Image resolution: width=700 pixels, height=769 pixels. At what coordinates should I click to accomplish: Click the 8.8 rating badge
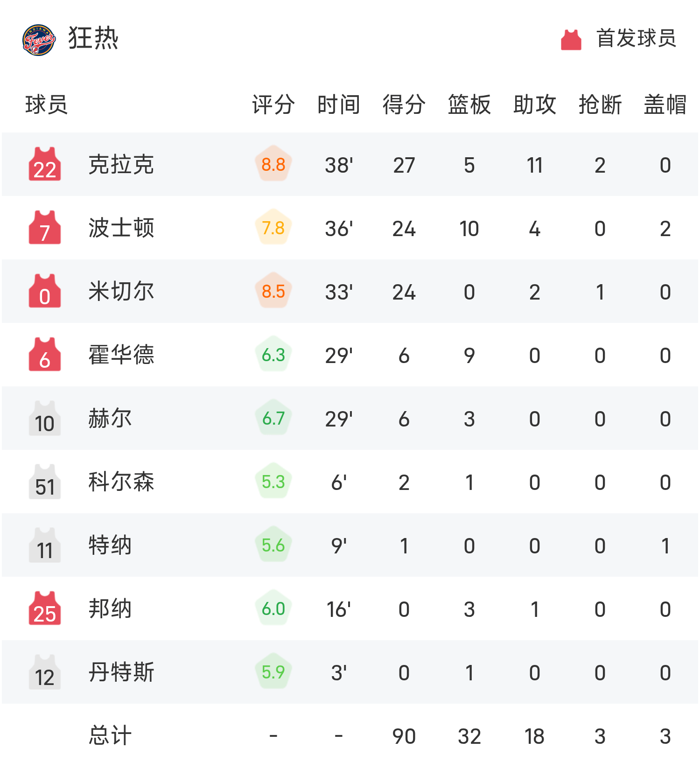coord(273,164)
